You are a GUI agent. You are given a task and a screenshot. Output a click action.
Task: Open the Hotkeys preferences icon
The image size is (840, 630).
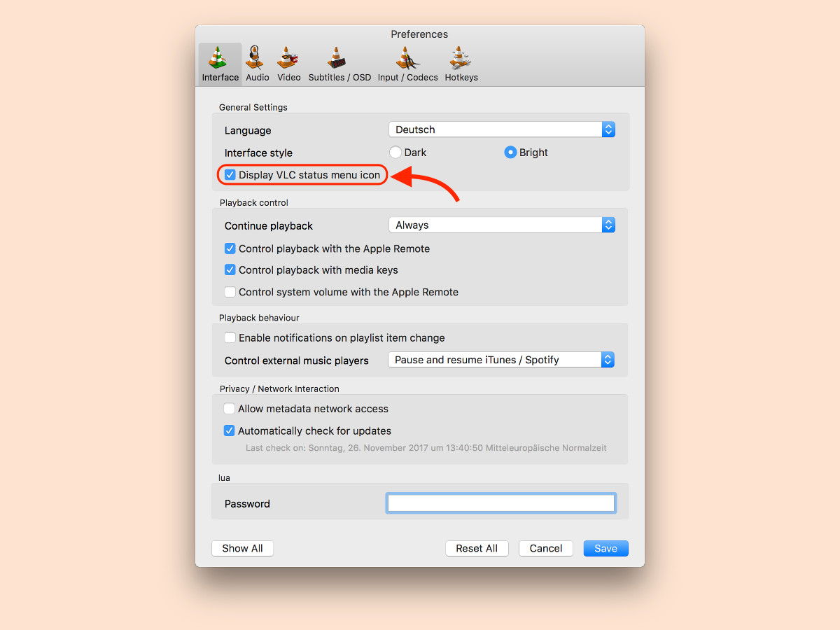click(461, 59)
